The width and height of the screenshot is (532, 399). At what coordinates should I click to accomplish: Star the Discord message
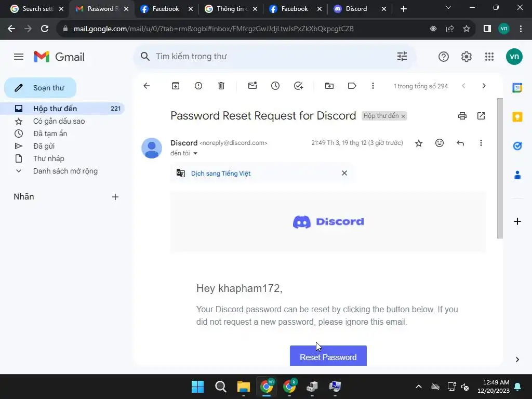419,143
